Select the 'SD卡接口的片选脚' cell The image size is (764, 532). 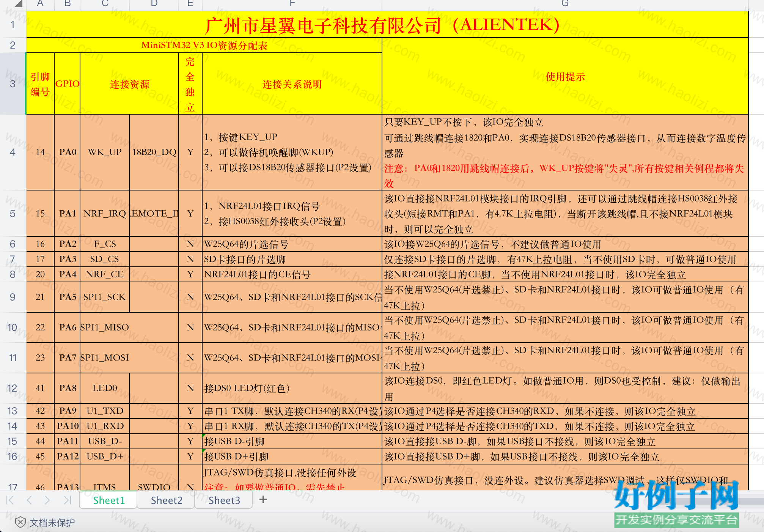point(292,259)
